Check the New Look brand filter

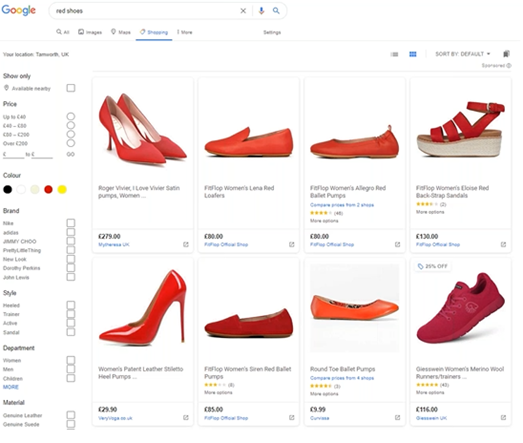71,259
